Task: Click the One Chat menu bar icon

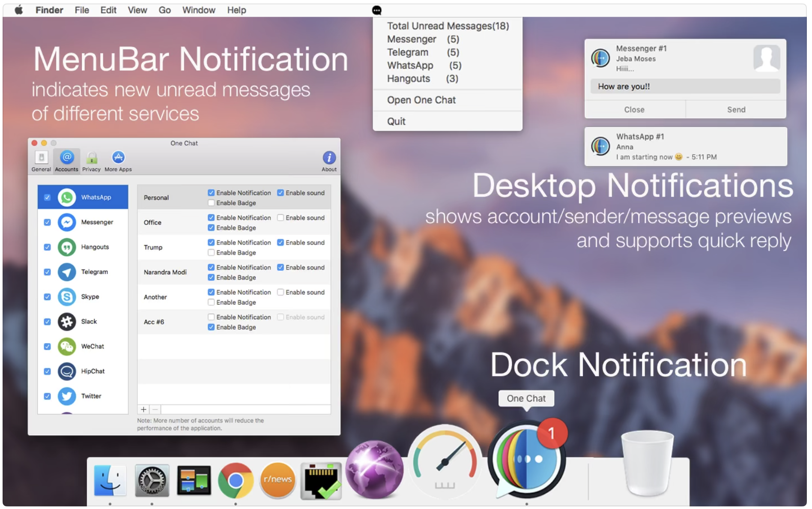Action: [376, 10]
